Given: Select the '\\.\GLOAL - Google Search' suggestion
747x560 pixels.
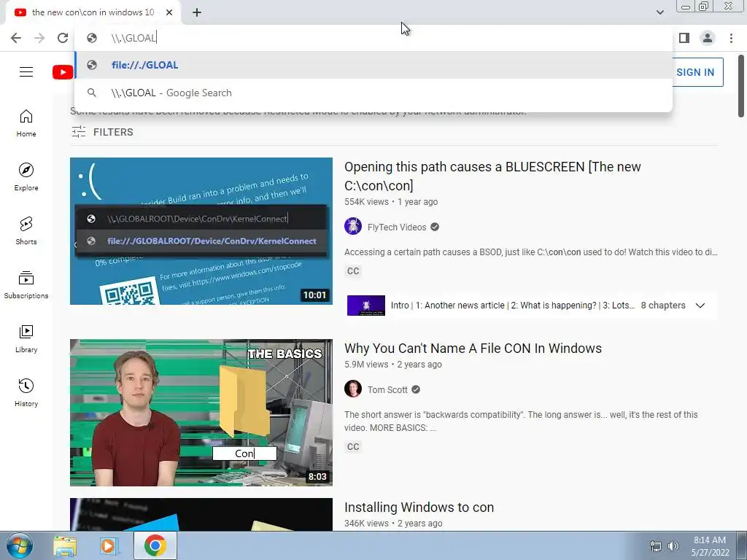Looking at the screenshot, I should [x=373, y=93].
